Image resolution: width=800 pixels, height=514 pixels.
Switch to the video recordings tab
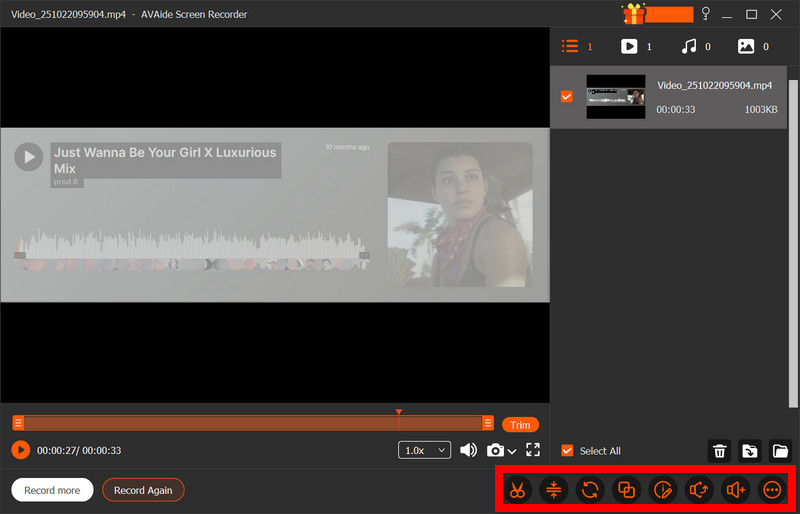[x=636, y=46]
